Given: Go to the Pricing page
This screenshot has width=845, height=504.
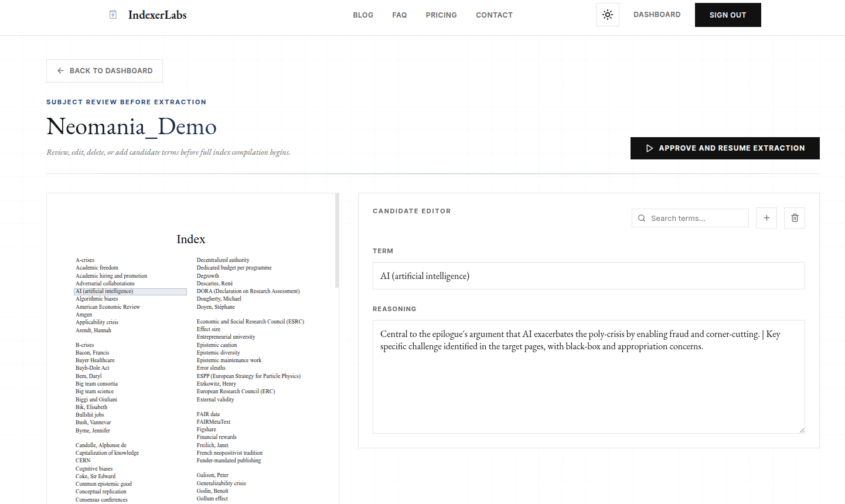Looking at the screenshot, I should 441,15.
